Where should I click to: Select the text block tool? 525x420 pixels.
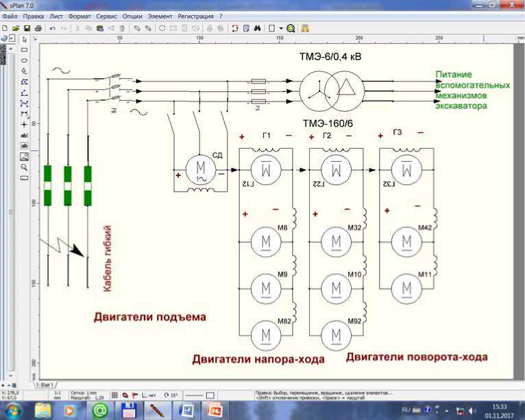click(x=24, y=146)
